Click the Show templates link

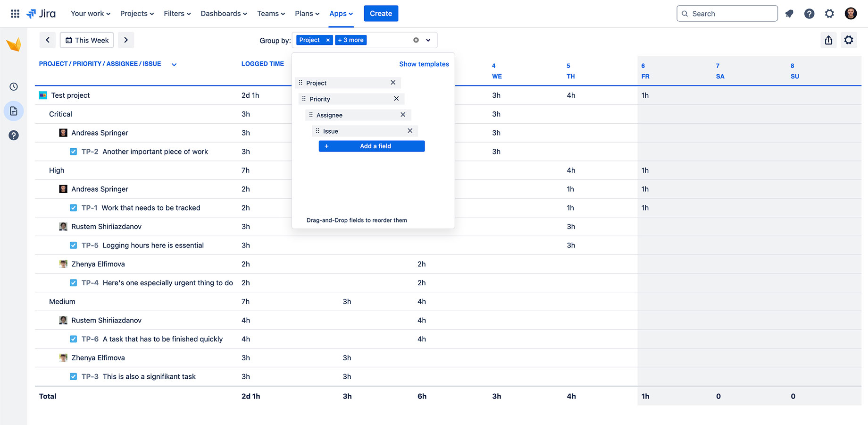(x=424, y=64)
